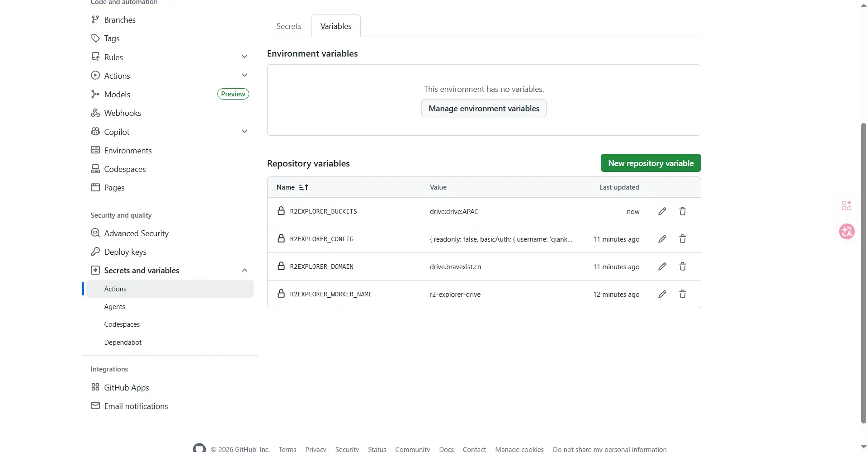
Task: Click the Pages browser icon
Action: coord(95,187)
